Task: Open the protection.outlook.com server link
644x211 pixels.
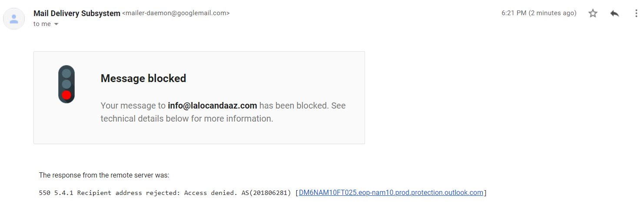Action: [391, 193]
